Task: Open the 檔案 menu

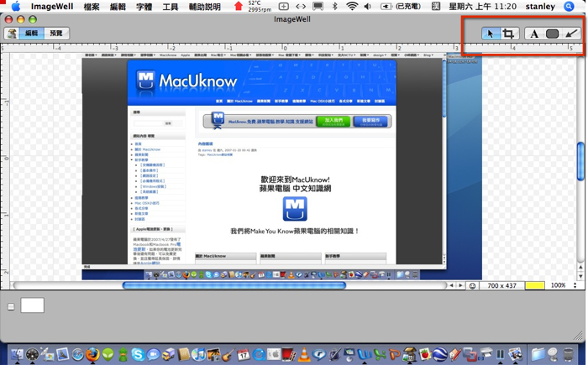Action: tap(92, 7)
